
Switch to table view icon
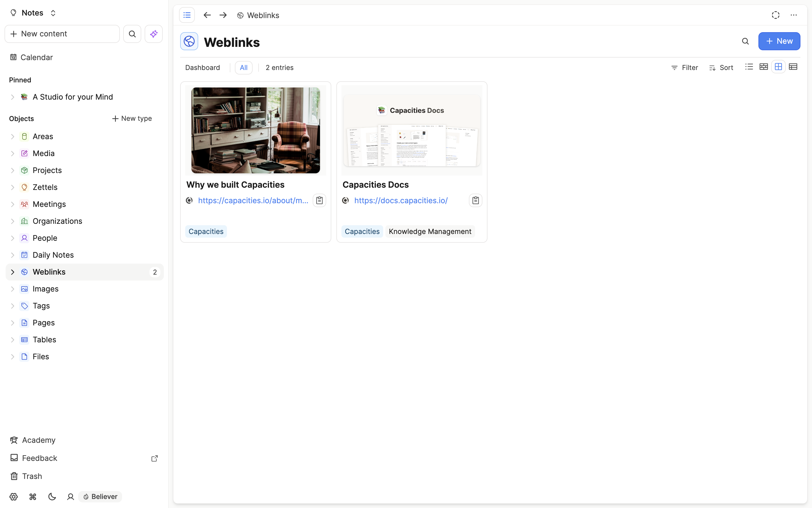pos(793,67)
